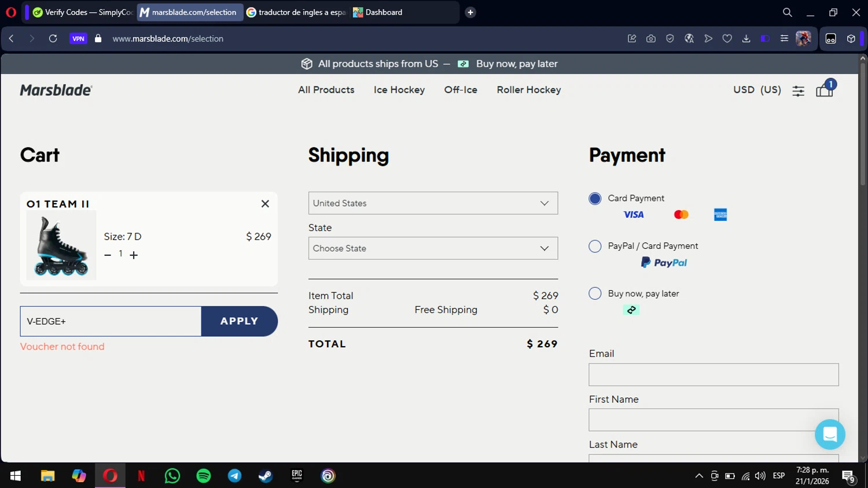The image size is (868, 488).
Task: Open File Explorer from the taskbar
Action: (x=47, y=476)
